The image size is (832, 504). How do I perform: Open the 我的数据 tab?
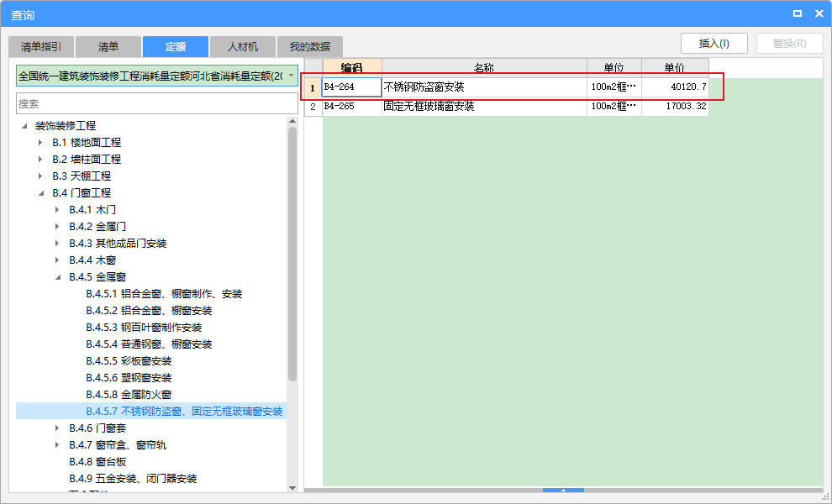tap(310, 47)
